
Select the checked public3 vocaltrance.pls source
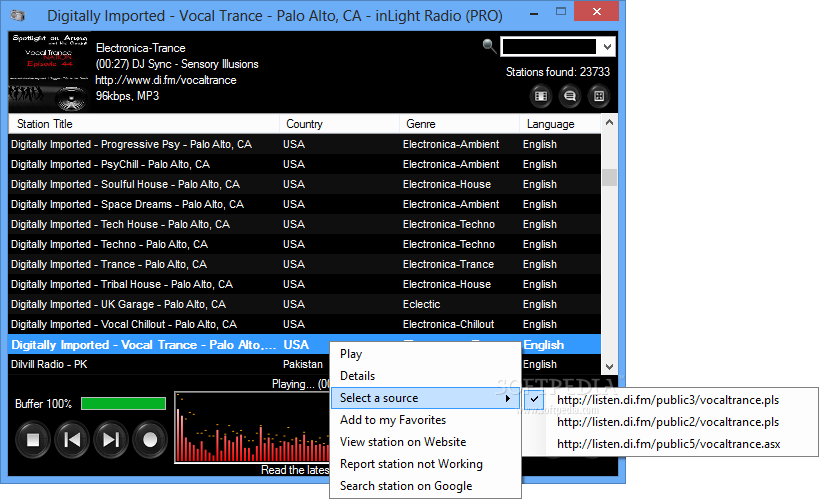[x=670, y=400]
